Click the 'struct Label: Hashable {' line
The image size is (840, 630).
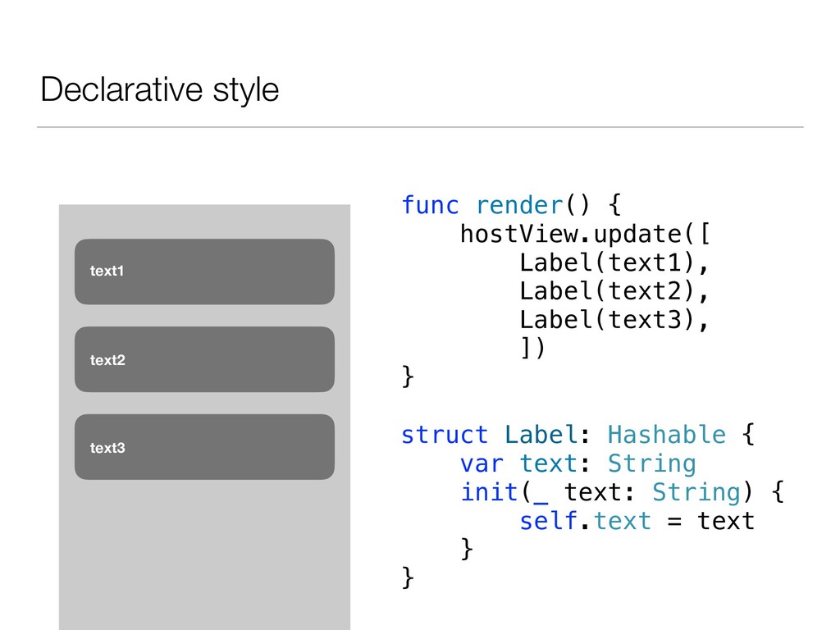click(x=578, y=435)
